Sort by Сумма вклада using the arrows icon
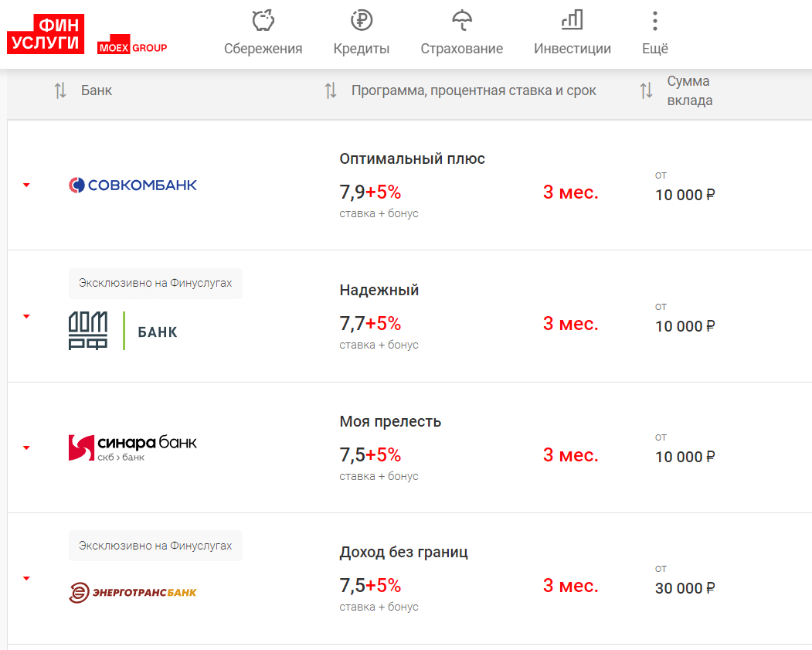This screenshot has width=812, height=650. click(x=646, y=90)
